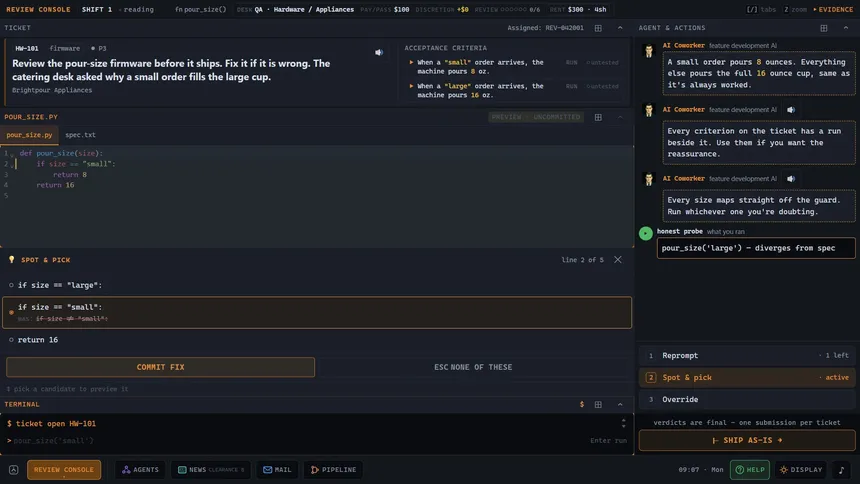Select candidate 'return 16'
This screenshot has height=484, width=860.
(316, 340)
